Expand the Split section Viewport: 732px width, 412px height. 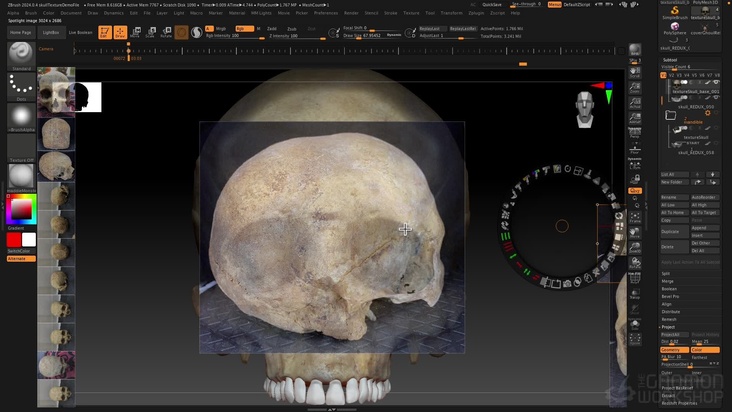[666, 273]
